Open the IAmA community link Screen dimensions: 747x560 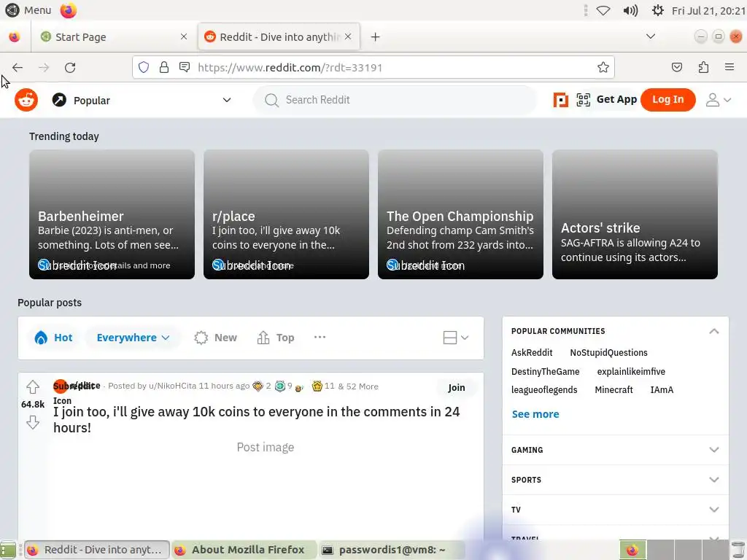[662, 390]
